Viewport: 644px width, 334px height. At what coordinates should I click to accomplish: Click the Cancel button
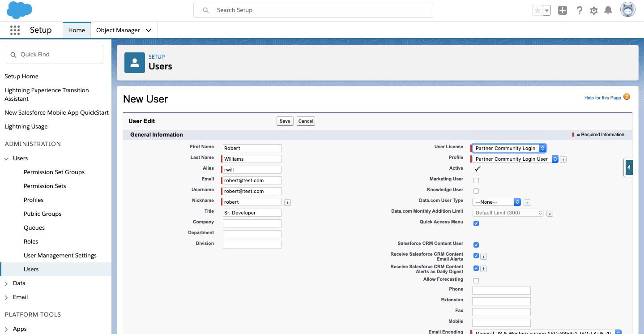tap(306, 121)
